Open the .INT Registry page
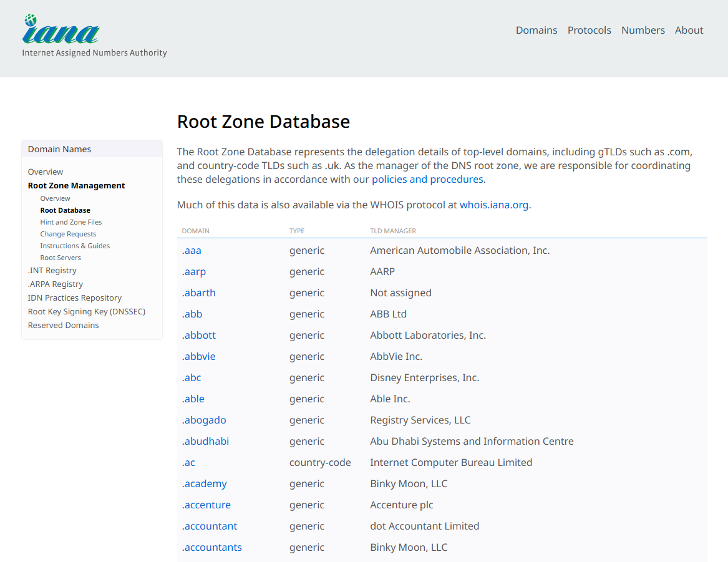The height and width of the screenshot is (562, 728). click(x=52, y=270)
